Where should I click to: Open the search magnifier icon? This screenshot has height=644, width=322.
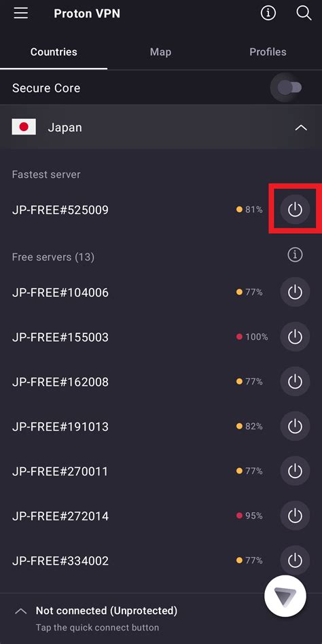304,13
